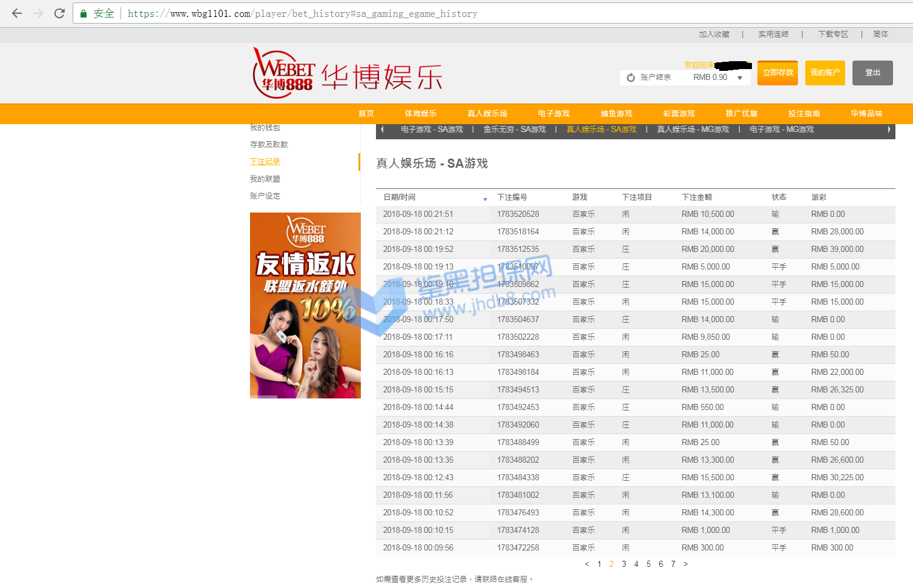The width and height of the screenshot is (913, 588).
Task: Reload the page with refresh icon
Action: click(x=59, y=13)
